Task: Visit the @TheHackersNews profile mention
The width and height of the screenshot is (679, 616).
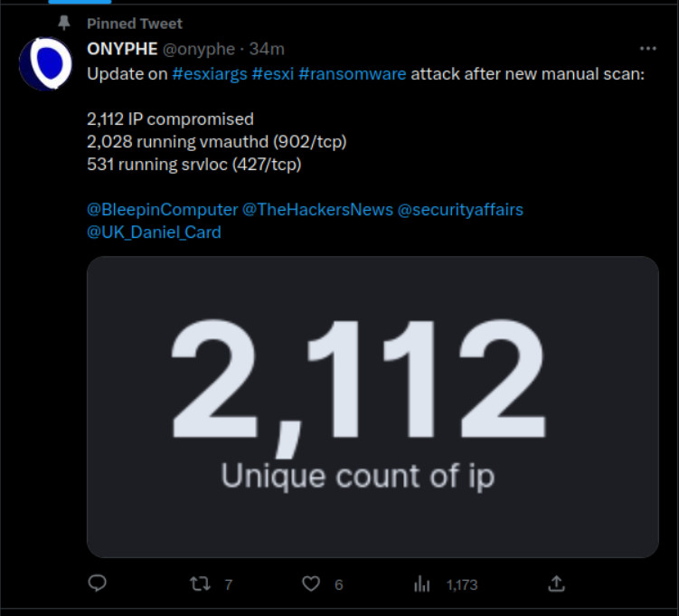Action: 317,209
